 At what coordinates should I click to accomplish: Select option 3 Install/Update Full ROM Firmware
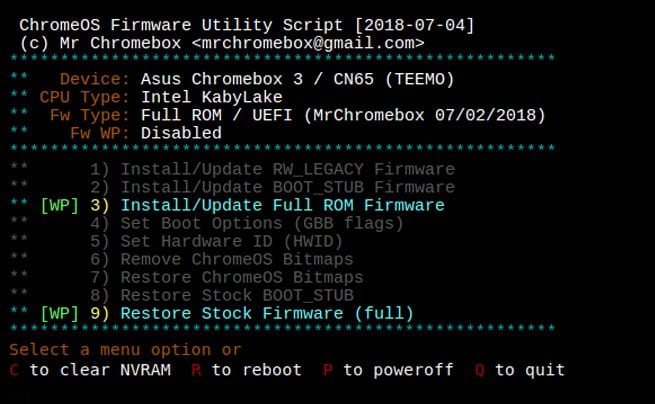point(267,206)
